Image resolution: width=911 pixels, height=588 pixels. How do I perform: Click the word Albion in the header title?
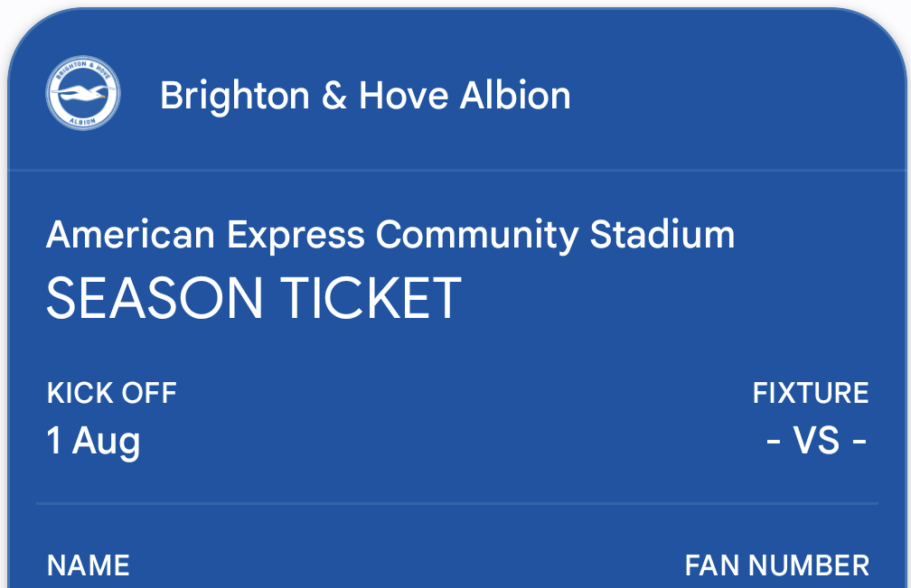click(515, 95)
